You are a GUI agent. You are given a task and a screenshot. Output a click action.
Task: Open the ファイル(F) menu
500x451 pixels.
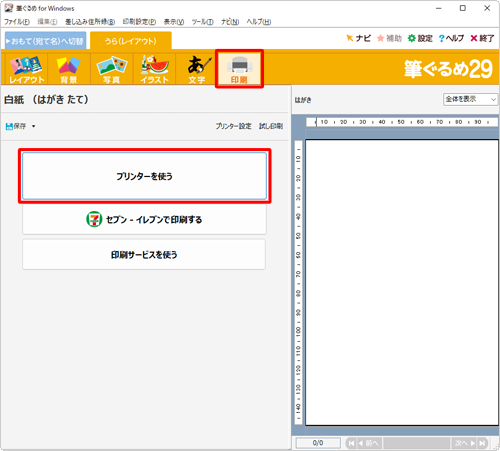click(17, 22)
